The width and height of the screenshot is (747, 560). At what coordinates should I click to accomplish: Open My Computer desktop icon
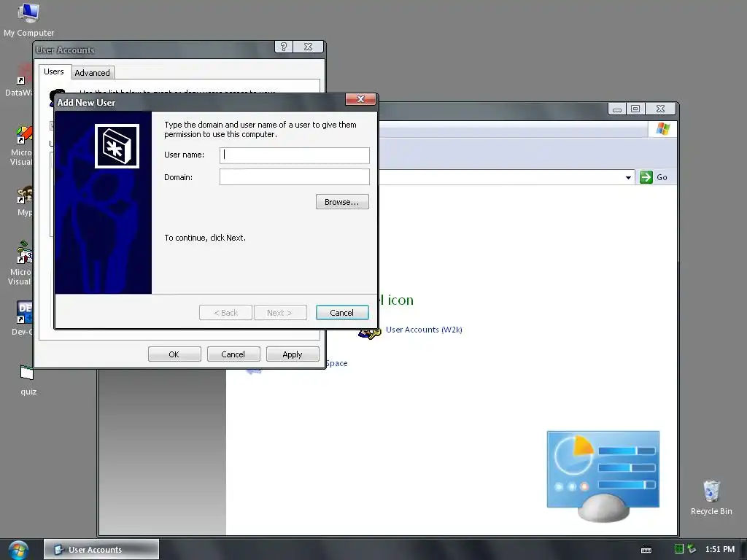point(28,20)
